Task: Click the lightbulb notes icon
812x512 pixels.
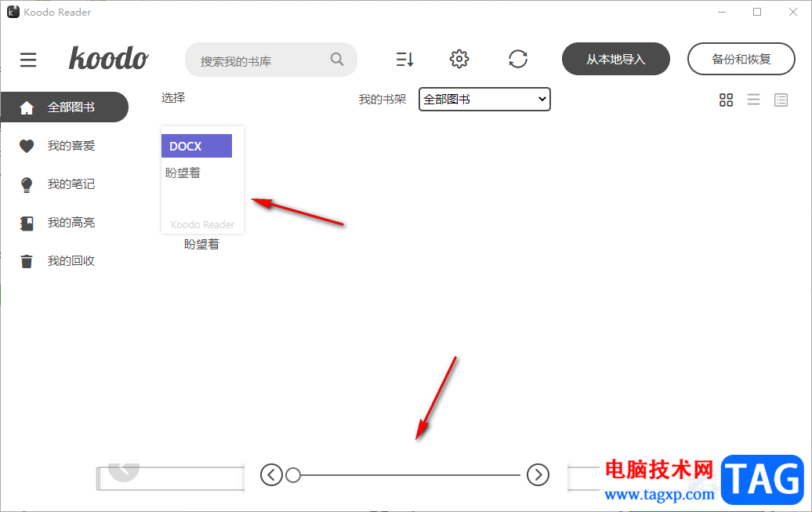Action: tap(27, 185)
